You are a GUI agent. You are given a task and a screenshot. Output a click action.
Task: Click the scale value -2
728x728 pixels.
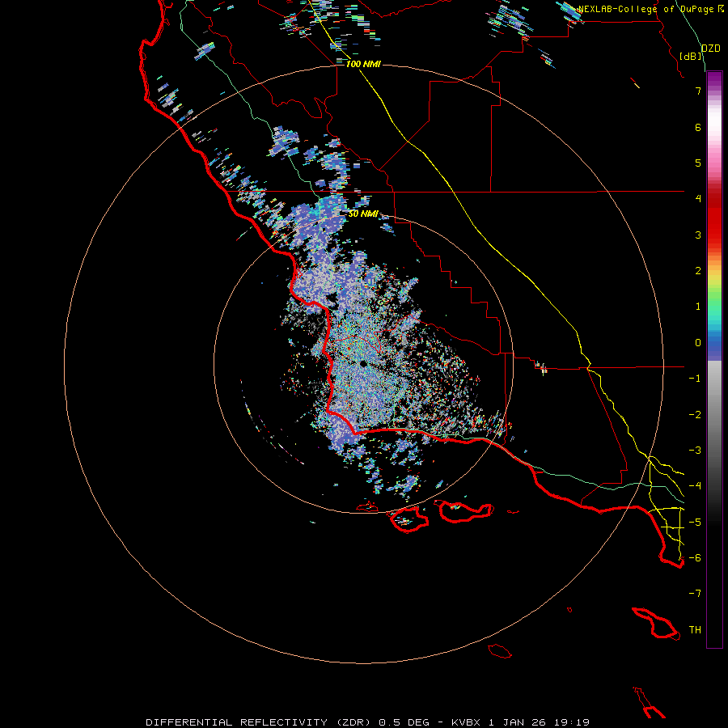pos(695,415)
